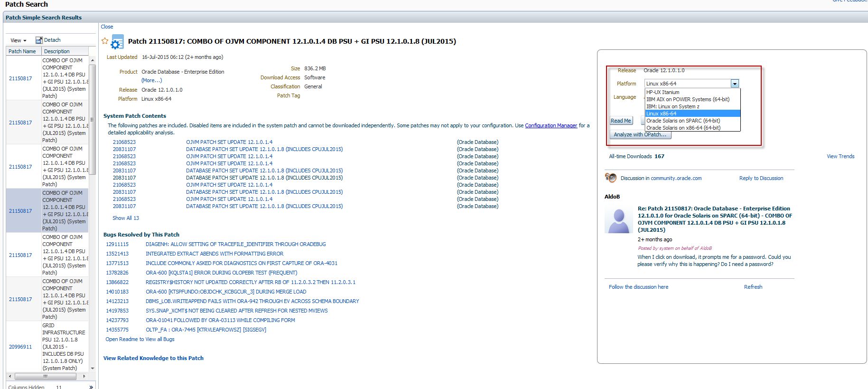Image resolution: width=868 pixels, height=389 pixels.
Task: Select highlighted Linux x86-64 entry in open list
Action: pyautogui.click(x=692, y=114)
